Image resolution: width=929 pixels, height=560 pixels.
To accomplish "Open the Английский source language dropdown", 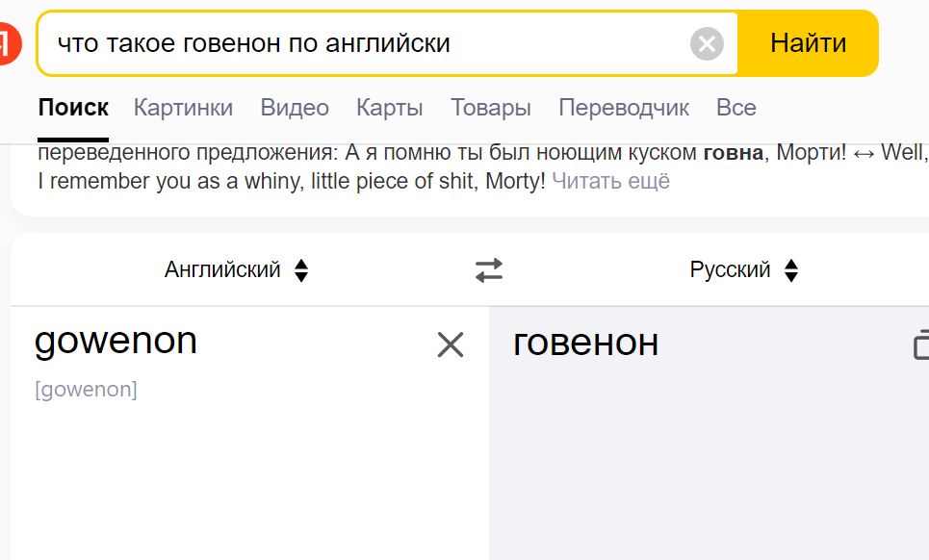I will [237, 270].
